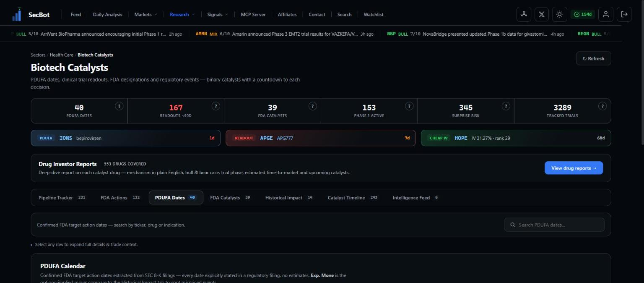Image resolution: width=644 pixels, height=283 pixels.
Task: Open Search in the top navigation
Action: 345,14
